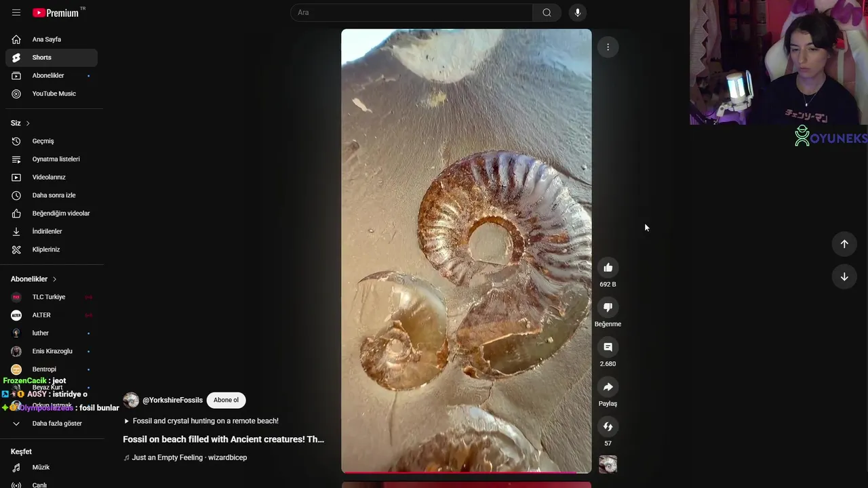The image size is (868, 488).
Task: Open @YorkshireFossils channel name
Action: [x=172, y=400]
